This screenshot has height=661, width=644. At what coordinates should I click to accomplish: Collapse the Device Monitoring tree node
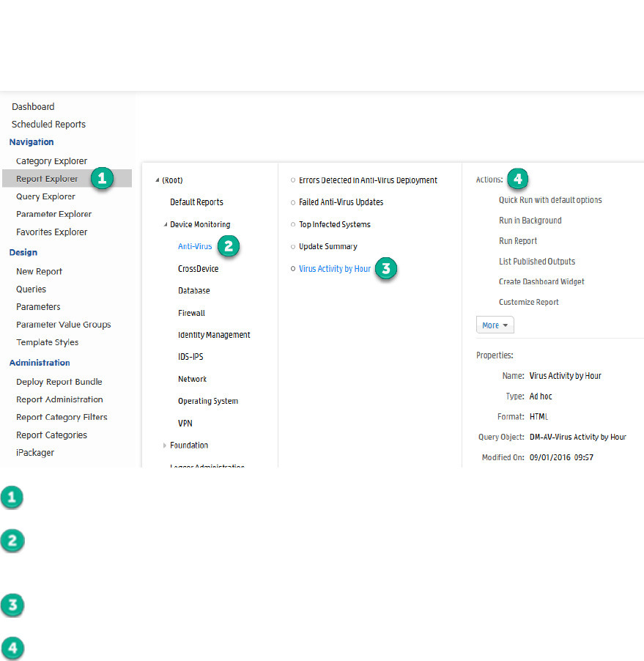click(165, 224)
